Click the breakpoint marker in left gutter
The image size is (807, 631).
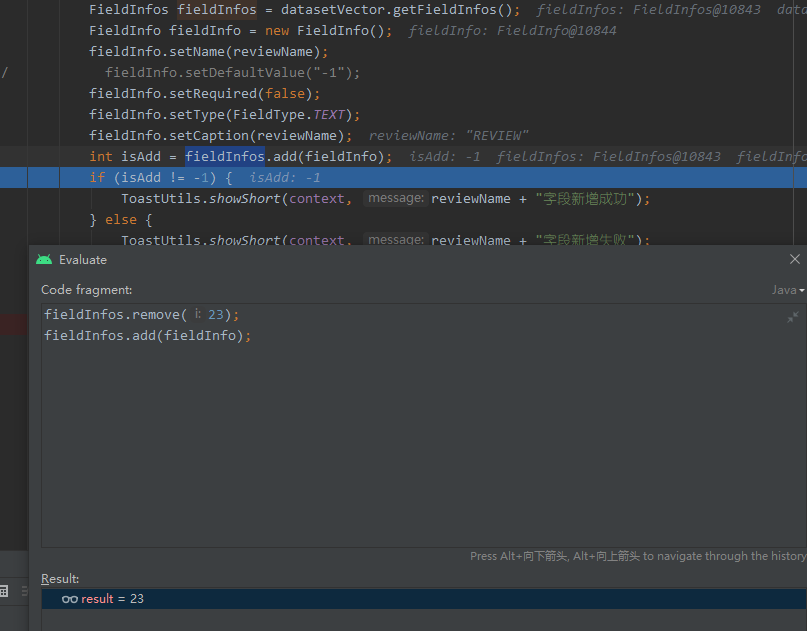tap(13, 324)
